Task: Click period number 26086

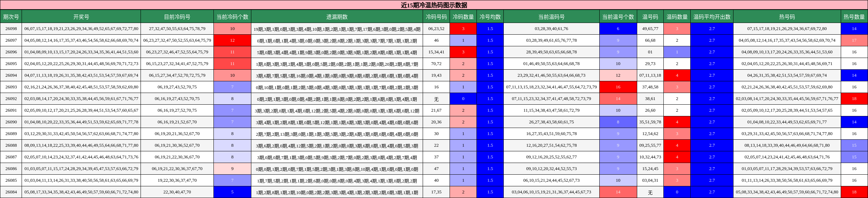Action: coord(11,169)
